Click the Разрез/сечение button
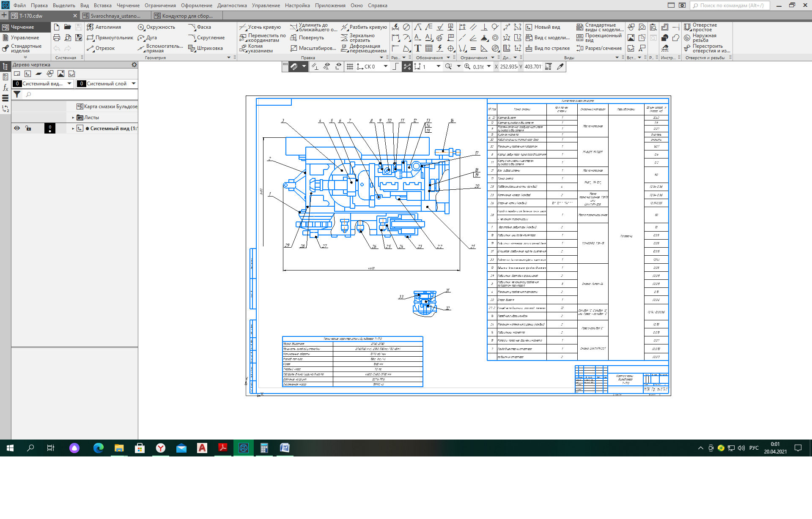812x519 pixels. tap(598, 48)
